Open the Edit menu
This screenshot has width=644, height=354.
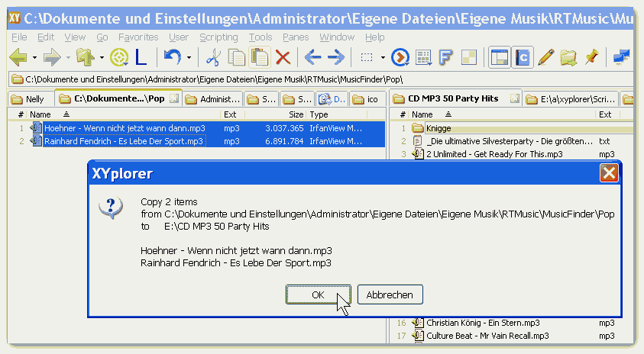click(46, 37)
